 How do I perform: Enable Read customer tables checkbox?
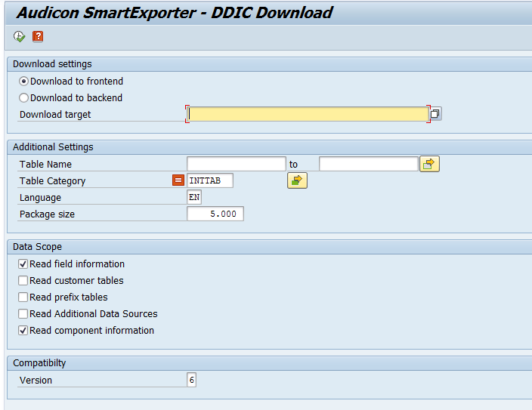(x=23, y=280)
